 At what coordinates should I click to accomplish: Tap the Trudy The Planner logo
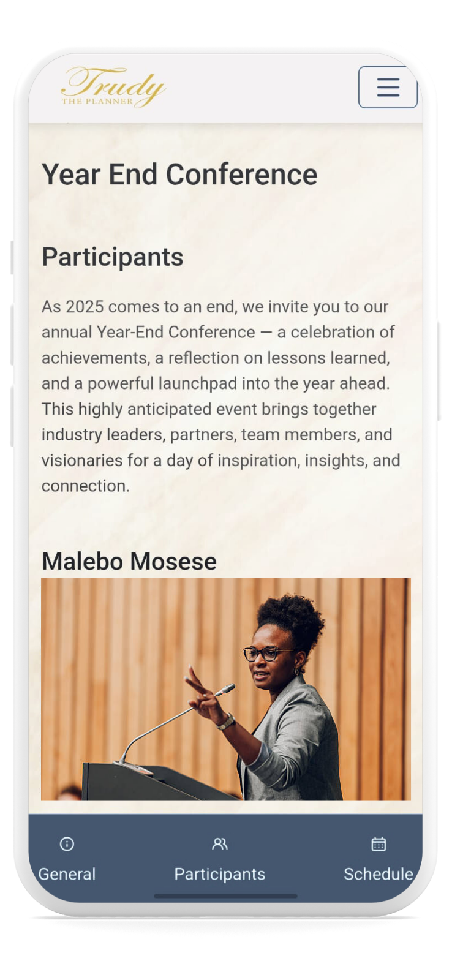[113, 87]
